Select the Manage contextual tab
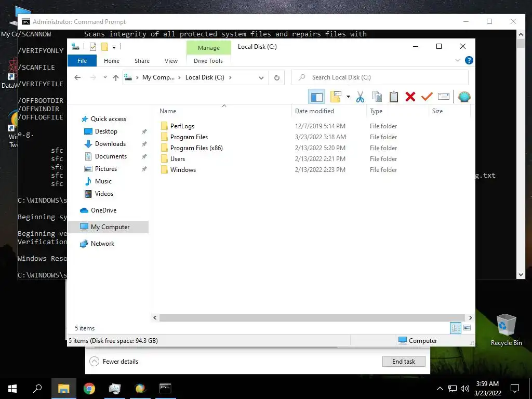 209,48
